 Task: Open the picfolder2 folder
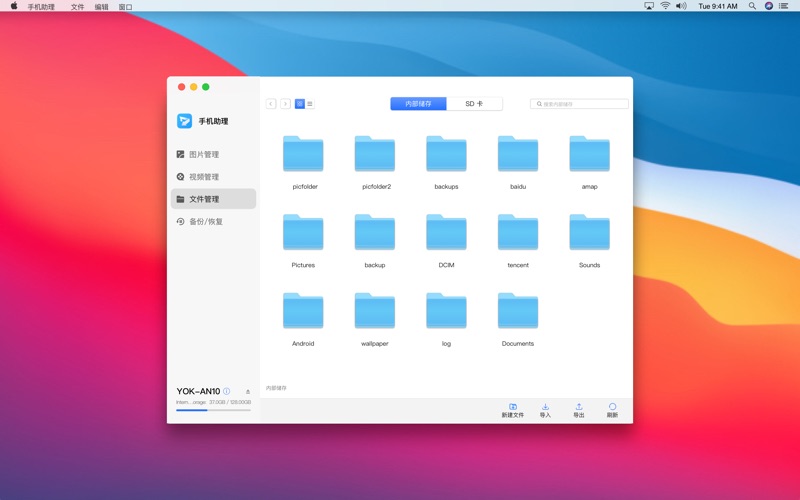pyautogui.click(x=374, y=153)
